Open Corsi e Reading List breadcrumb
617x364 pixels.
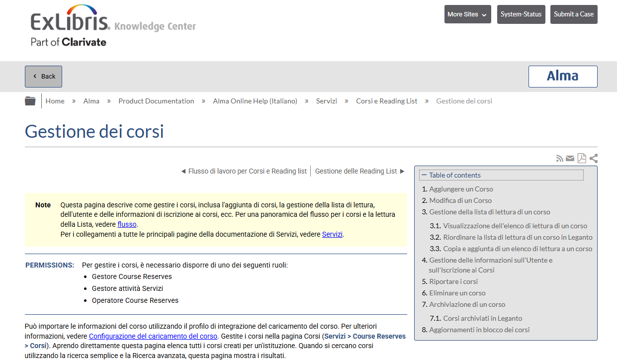387,101
